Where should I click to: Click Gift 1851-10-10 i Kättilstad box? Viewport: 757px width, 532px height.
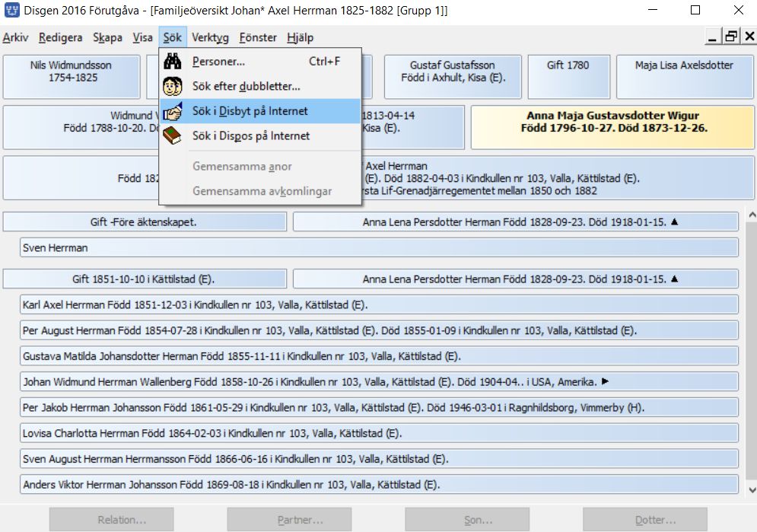tap(145, 279)
